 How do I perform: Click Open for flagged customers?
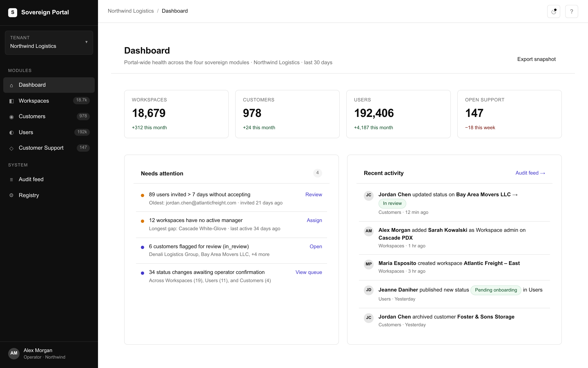click(316, 246)
